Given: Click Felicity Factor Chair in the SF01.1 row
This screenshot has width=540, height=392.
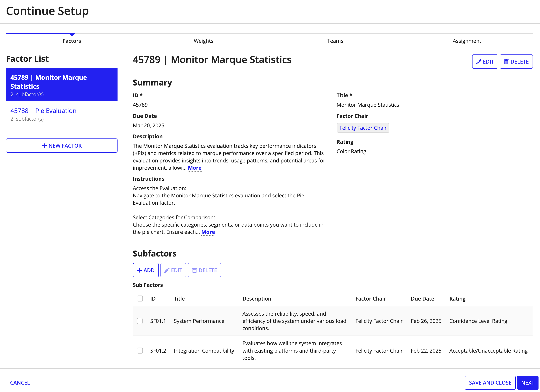Looking at the screenshot, I should pos(379,321).
